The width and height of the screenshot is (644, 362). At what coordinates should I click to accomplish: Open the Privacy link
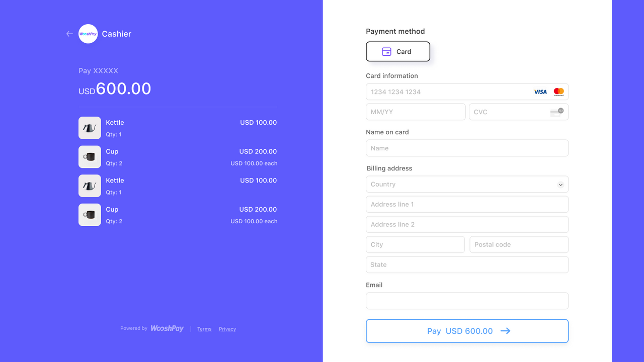[227, 329]
